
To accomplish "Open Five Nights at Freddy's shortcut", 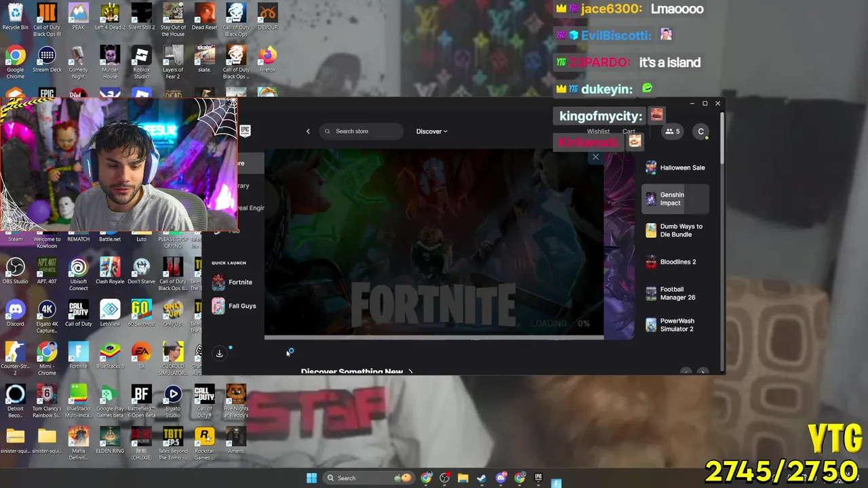I will click(x=236, y=401).
